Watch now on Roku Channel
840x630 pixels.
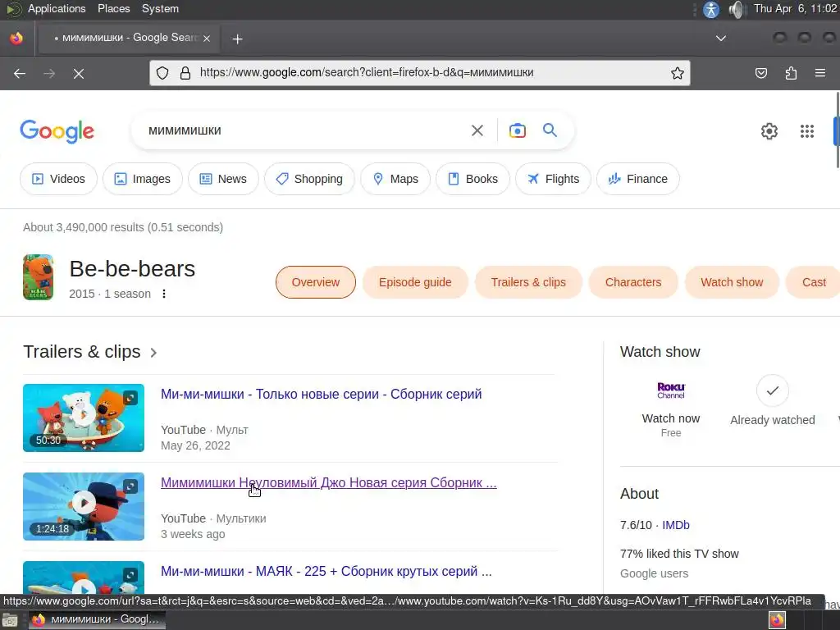point(671,409)
